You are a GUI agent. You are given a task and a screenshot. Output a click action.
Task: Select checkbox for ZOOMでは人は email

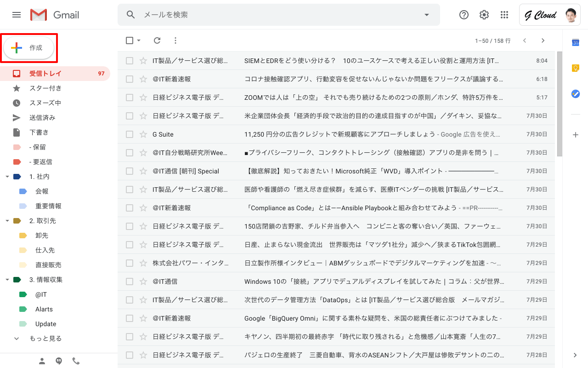(x=130, y=98)
